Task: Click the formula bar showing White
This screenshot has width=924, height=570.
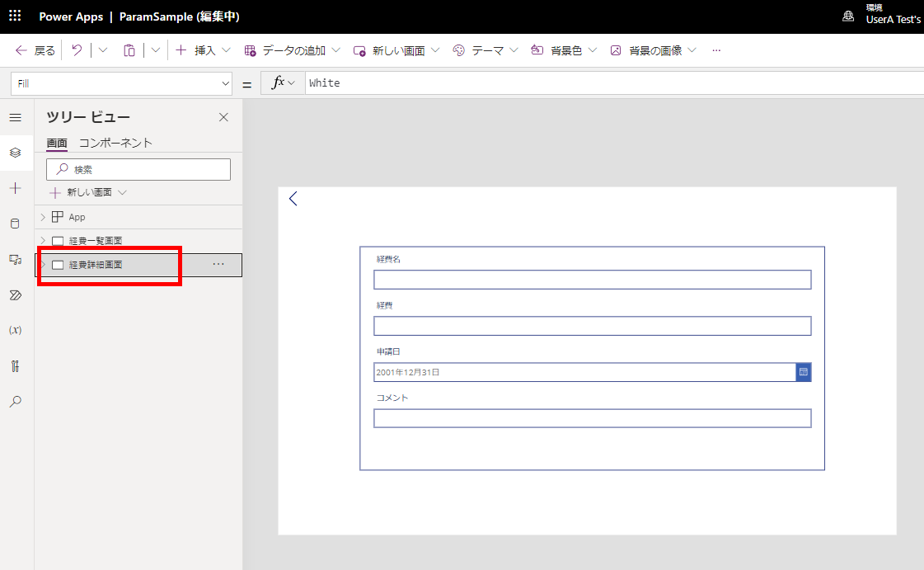Action: point(614,83)
